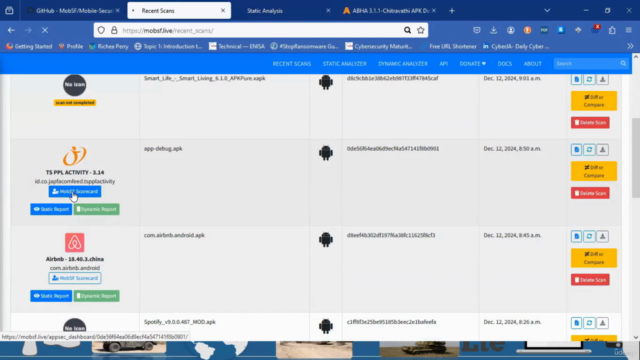The height and width of the screenshot is (360, 640).
Task: Open Recent Scans nav item
Action: (292, 64)
